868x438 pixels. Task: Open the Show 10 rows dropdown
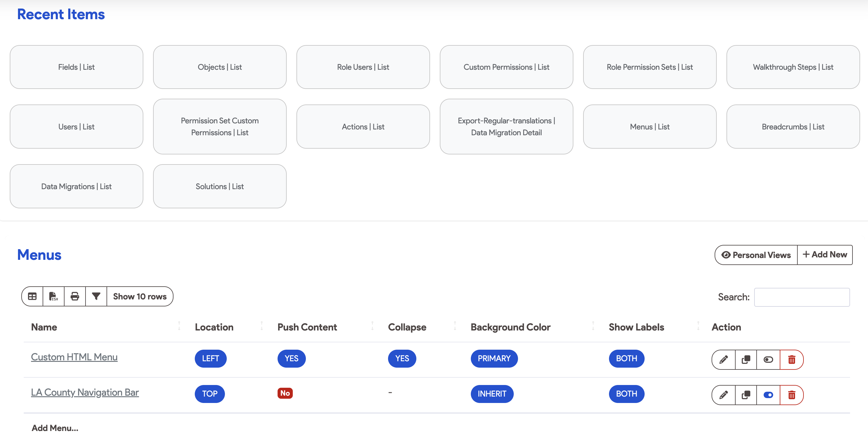pyautogui.click(x=140, y=296)
